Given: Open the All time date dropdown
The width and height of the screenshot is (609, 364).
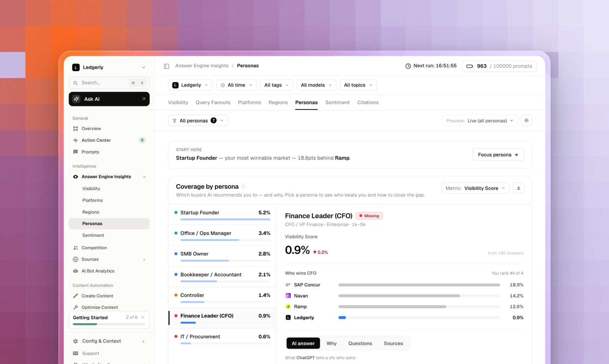Looking at the screenshot, I should (x=236, y=85).
